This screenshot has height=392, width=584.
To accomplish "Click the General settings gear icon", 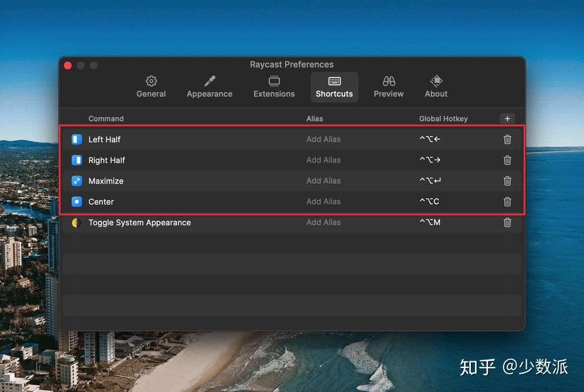I will tap(151, 81).
